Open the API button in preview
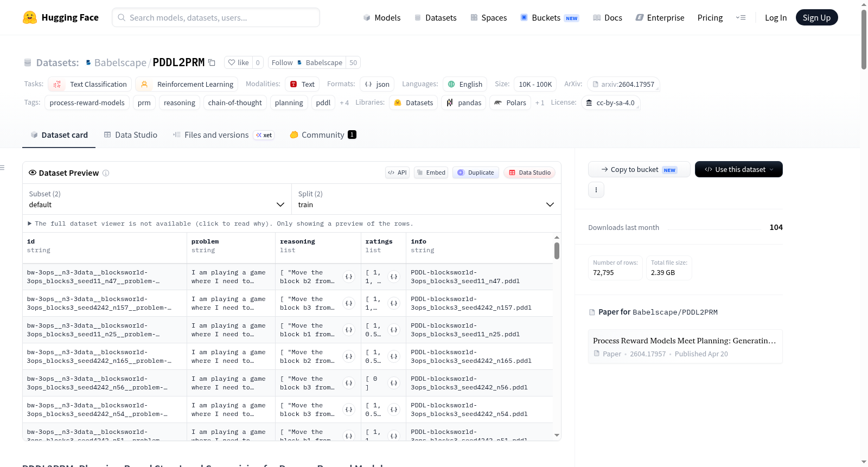Viewport: 868px width, 467px height. (397, 172)
